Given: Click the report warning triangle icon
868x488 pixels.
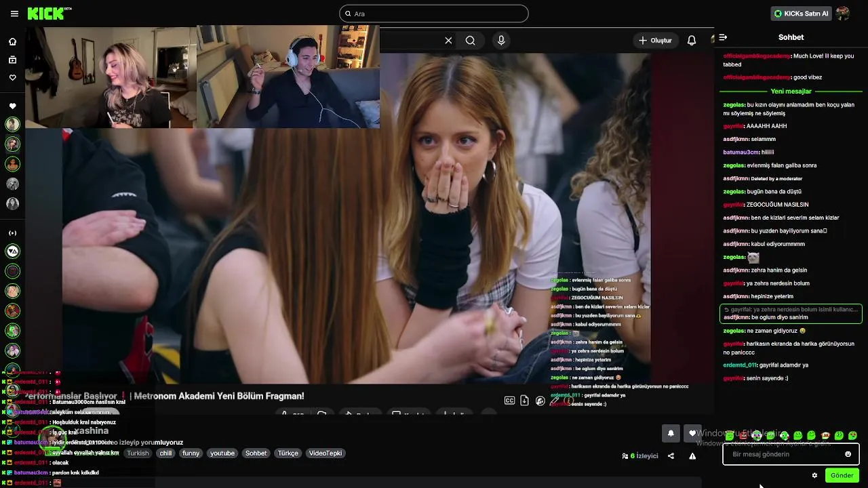Looking at the screenshot, I should [692, 456].
